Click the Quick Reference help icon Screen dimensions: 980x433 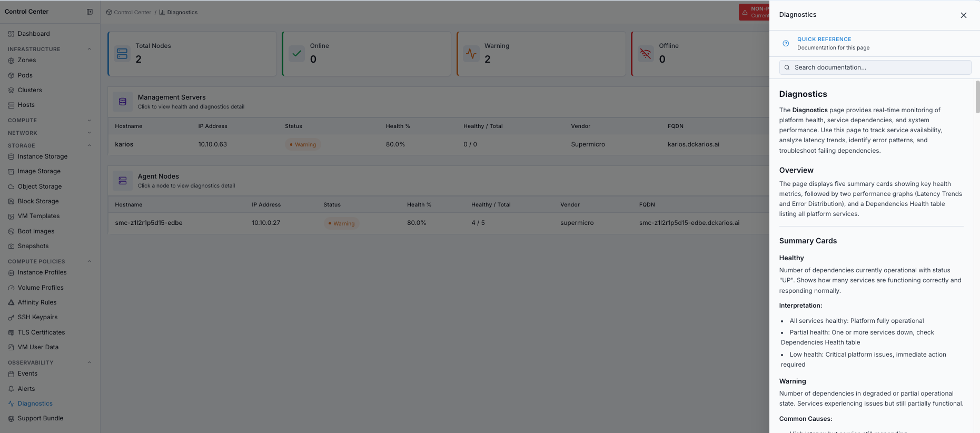[x=786, y=43]
